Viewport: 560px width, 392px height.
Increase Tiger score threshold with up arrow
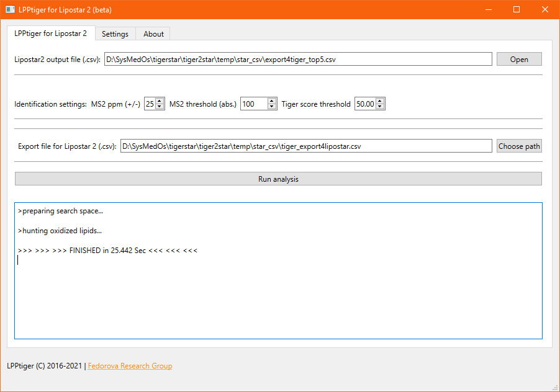[x=380, y=100]
